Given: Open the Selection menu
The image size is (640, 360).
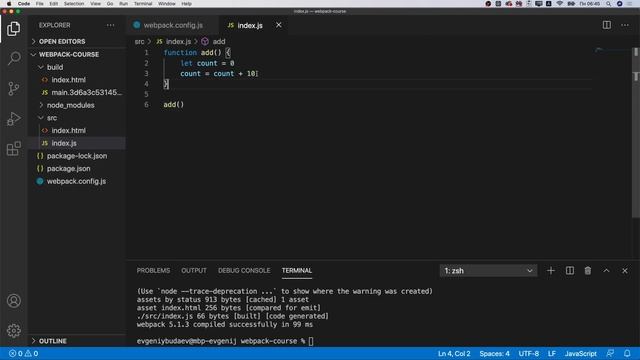Looking at the screenshot, I should click(74, 4).
